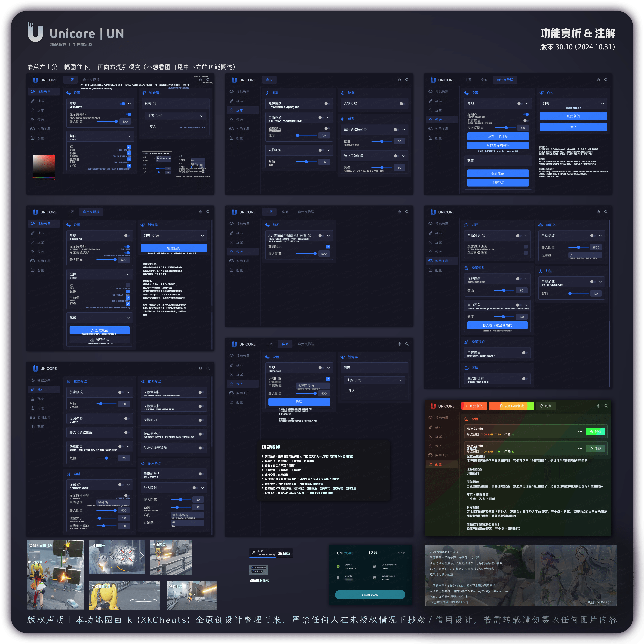The height and width of the screenshot is (644, 644).
Task: Collapse the 禁用武器后坐力 chevron
Action: (404, 130)
